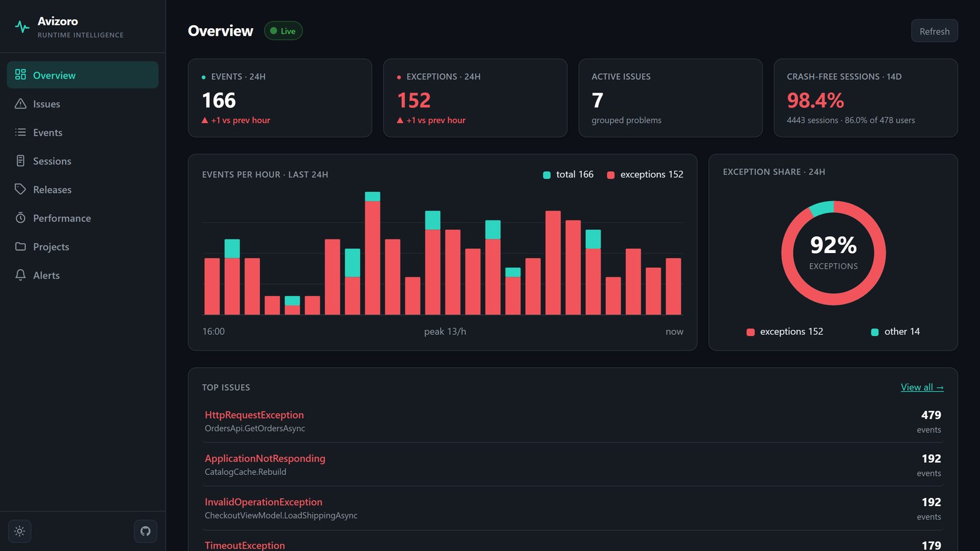The width and height of the screenshot is (980, 551).
Task: Click the Events 24H card value 166
Action: coord(219,100)
